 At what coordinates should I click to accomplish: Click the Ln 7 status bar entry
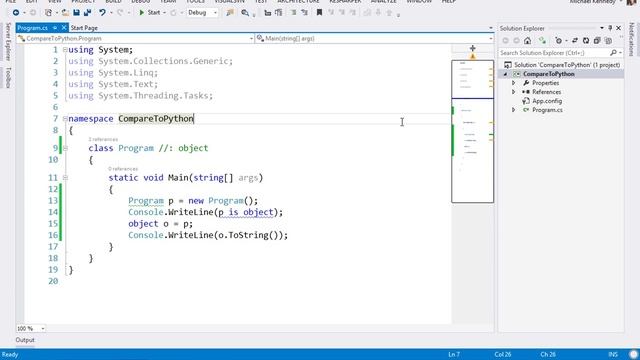[x=454, y=354]
